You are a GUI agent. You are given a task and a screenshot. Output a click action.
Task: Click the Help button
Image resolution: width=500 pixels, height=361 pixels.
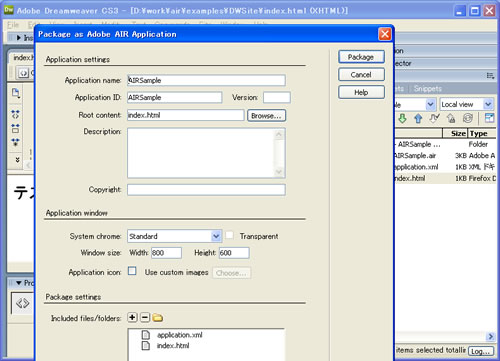point(361,92)
